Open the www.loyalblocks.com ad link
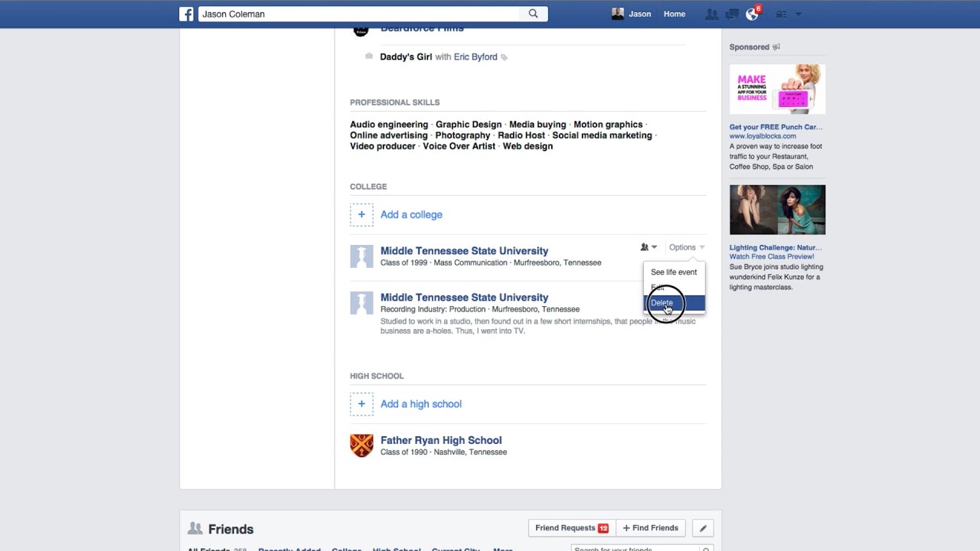Viewport: 980px width, 551px height. [x=763, y=136]
